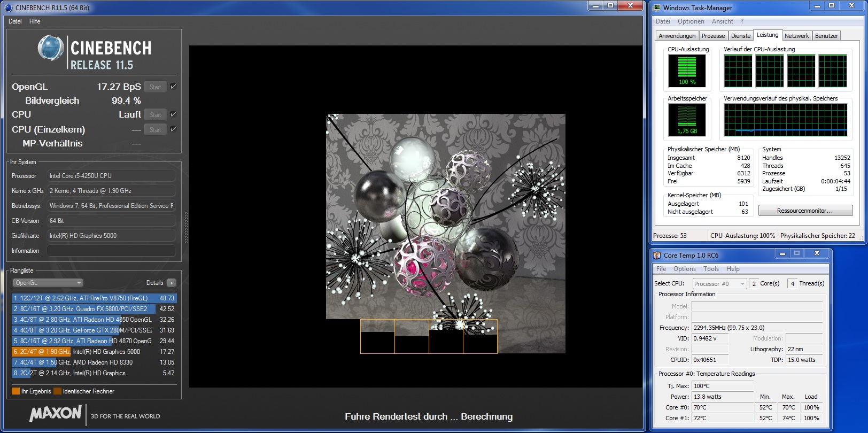Click the MAXON logo
Screen dimensions: 868x433
[55, 413]
